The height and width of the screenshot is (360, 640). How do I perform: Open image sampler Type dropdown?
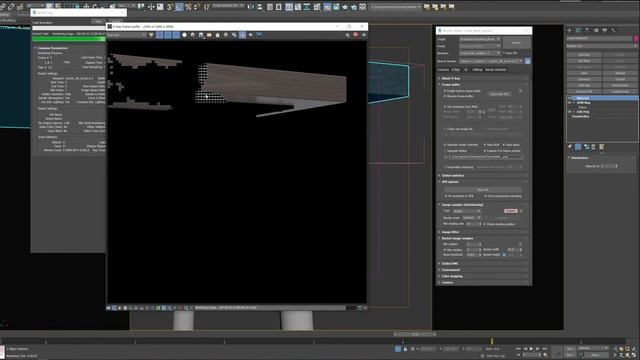pos(467,211)
